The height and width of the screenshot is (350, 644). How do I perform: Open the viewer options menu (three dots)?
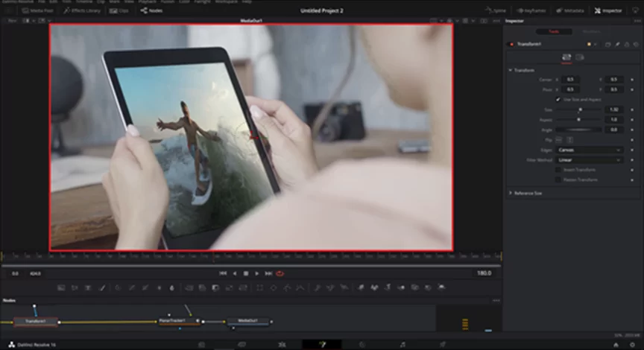[496, 21]
